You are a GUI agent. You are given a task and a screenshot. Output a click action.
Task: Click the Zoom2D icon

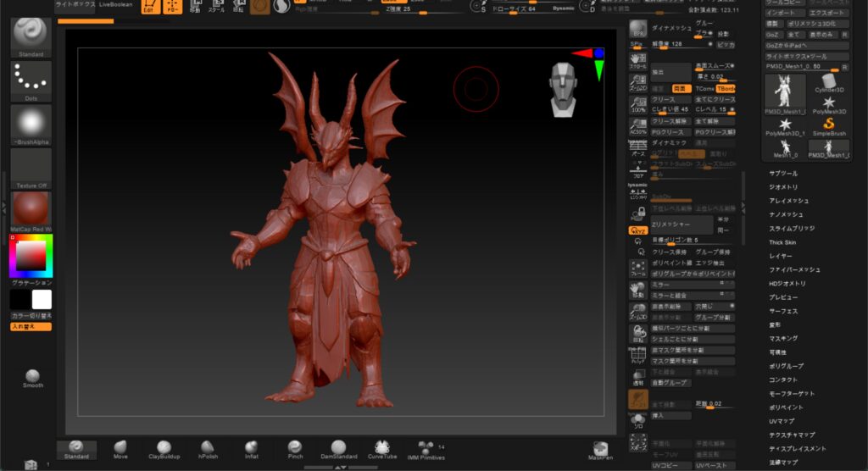(637, 82)
